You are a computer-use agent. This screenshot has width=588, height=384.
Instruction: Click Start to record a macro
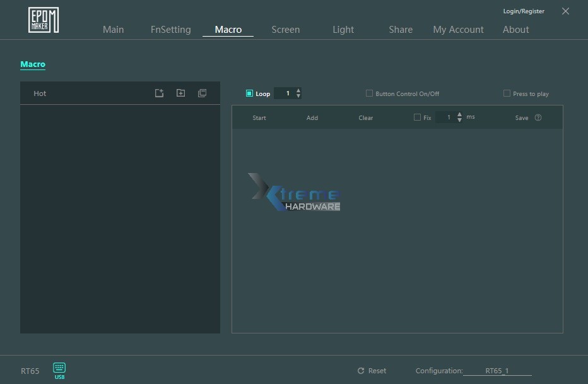pyautogui.click(x=259, y=117)
